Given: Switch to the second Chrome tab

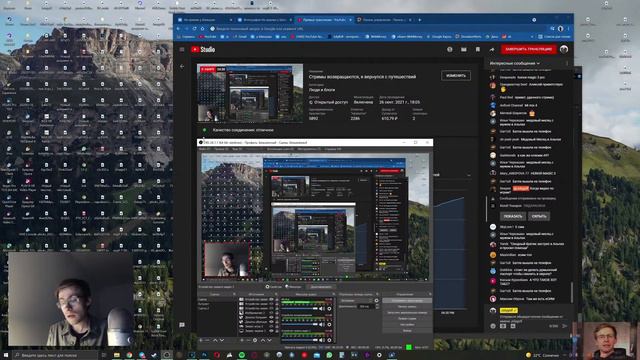Looking at the screenshot, I should pos(264,20).
